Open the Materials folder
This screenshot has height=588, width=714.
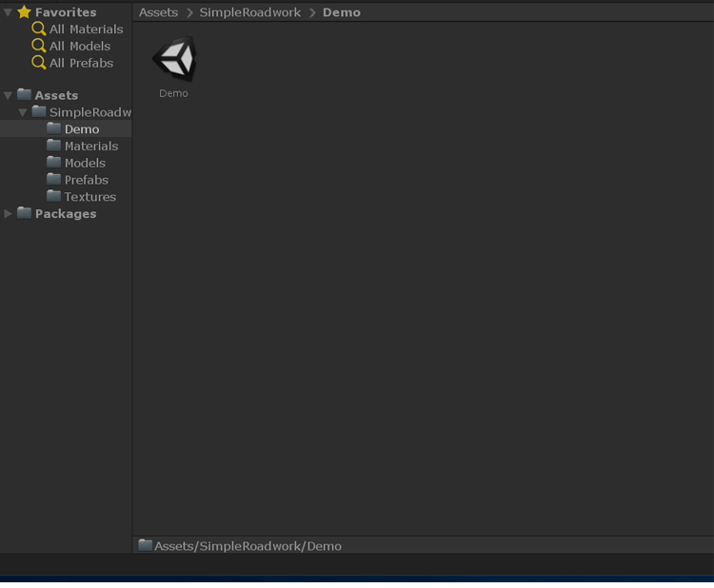[91, 147]
